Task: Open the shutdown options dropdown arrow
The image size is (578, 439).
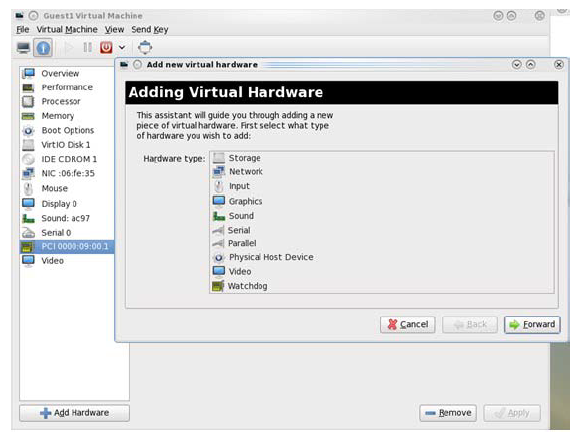Action: (x=122, y=48)
